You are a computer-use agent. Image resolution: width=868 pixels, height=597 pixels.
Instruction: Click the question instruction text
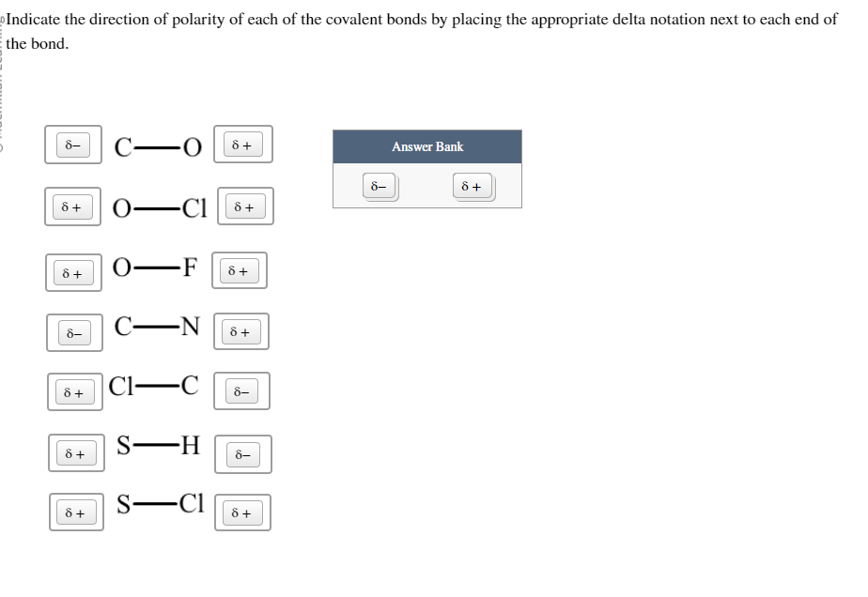point(422,20)
